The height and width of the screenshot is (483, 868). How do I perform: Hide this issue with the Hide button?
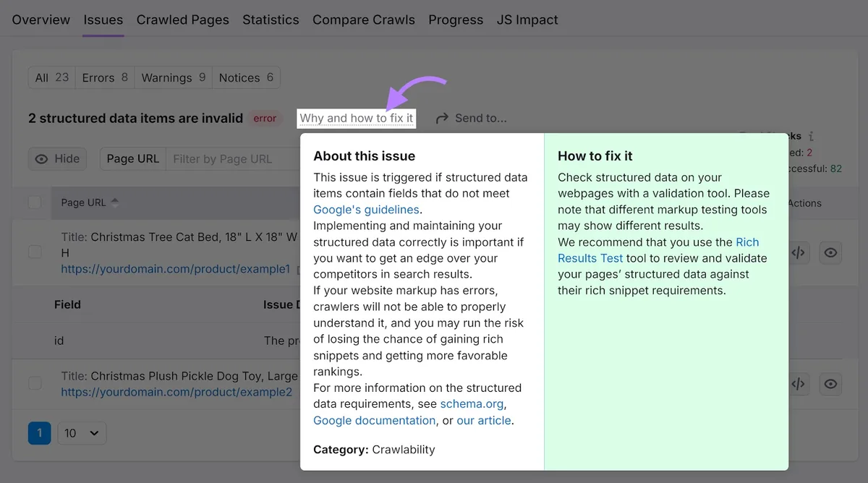57,159
